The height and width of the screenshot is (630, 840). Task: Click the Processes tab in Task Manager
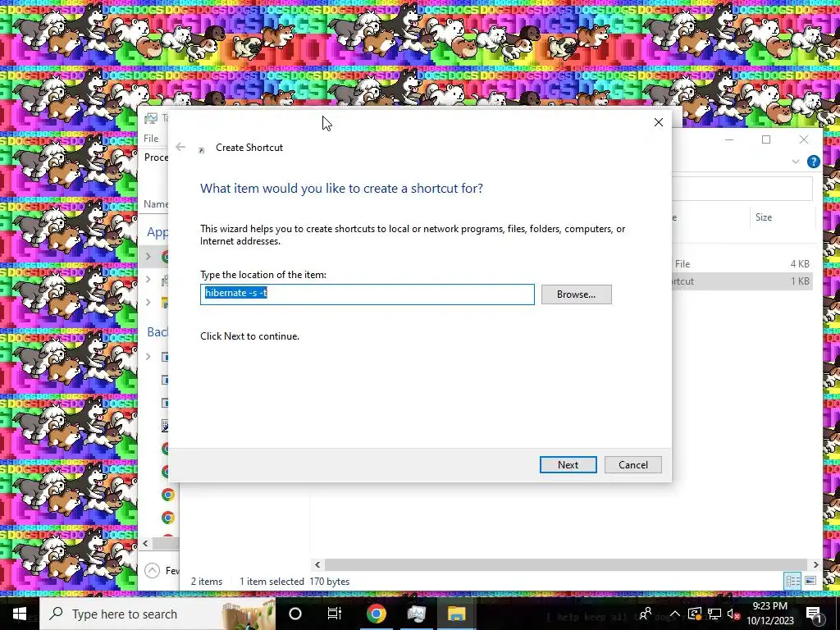pyautogui.click(x=156, y=157)
